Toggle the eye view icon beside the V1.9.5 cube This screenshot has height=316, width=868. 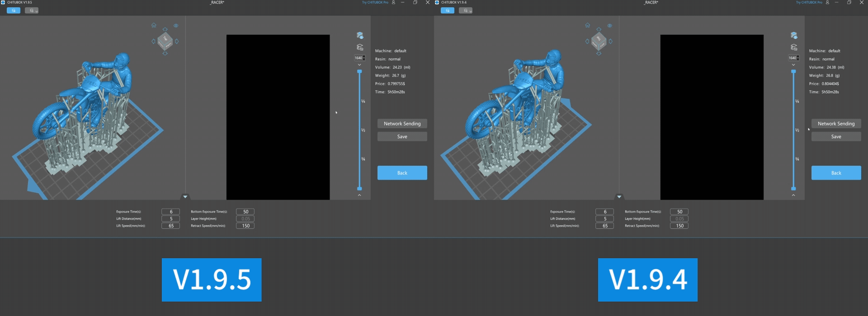pyautogui.click(x=176, y=26)
